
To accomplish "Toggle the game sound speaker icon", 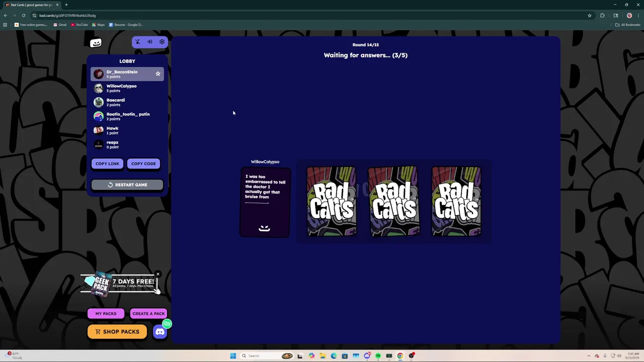I will pyautogui.click(x=149, y=42).
